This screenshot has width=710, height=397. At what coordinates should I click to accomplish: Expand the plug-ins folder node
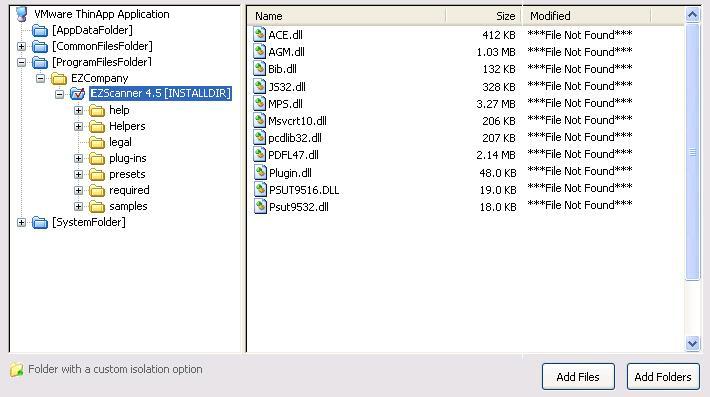pyautogui.click(x=78, y=158)
